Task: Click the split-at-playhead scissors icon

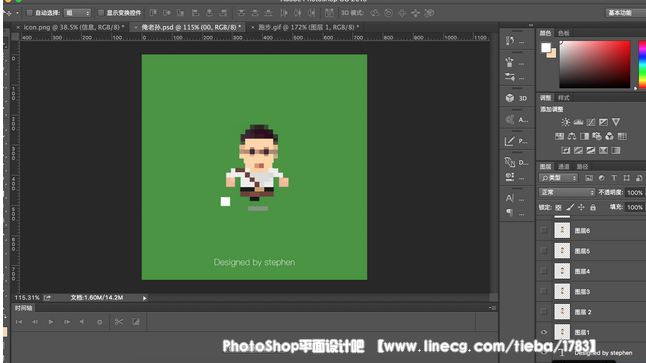Action: coord(119,322)
